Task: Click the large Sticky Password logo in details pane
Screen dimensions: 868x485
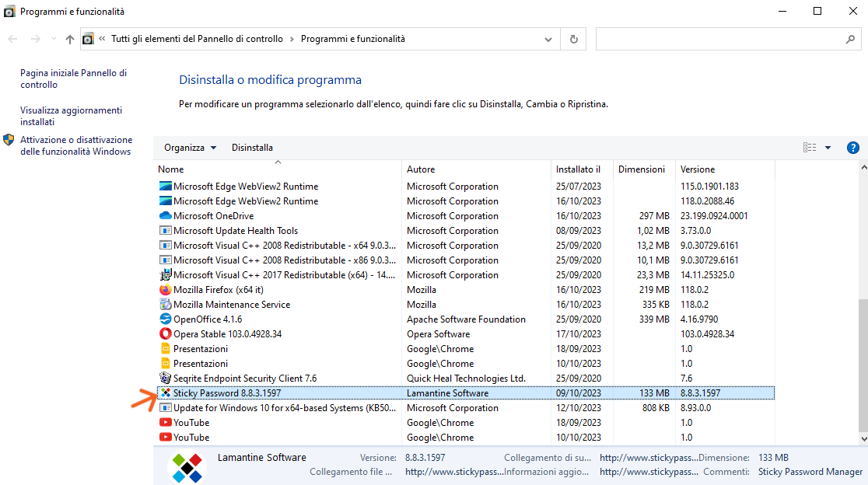Action: (x=187, y=468)
